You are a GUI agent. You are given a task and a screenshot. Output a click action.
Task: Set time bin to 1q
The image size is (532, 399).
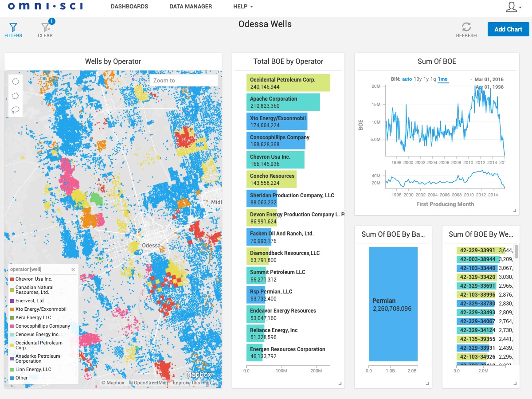click(433, 79)
